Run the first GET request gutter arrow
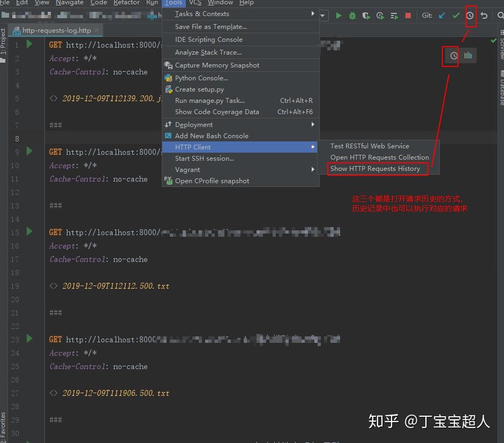This screenshot has width=504, height=443. coord(29,44)
